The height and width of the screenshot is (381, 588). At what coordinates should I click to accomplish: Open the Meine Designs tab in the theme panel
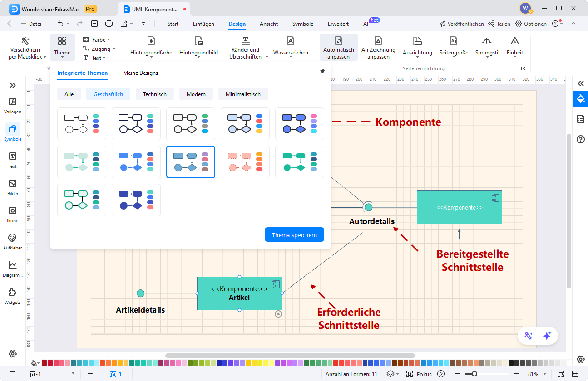pyautogui.click(x=139, y=73)
